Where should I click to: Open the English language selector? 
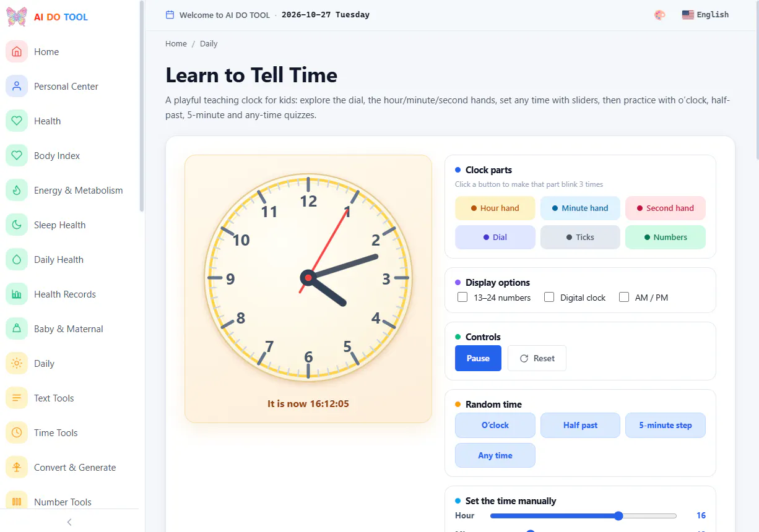point(705,15)
